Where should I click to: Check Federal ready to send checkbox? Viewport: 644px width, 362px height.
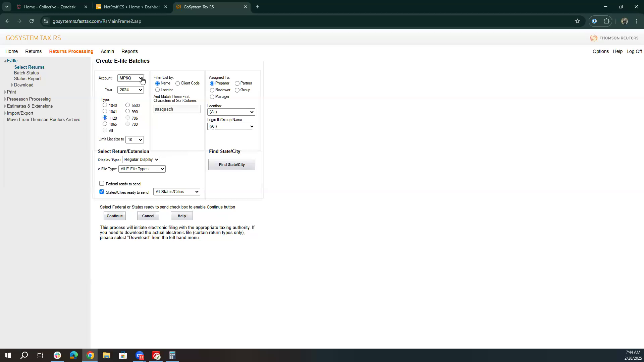pyautogui.click(x=102, y=183)
